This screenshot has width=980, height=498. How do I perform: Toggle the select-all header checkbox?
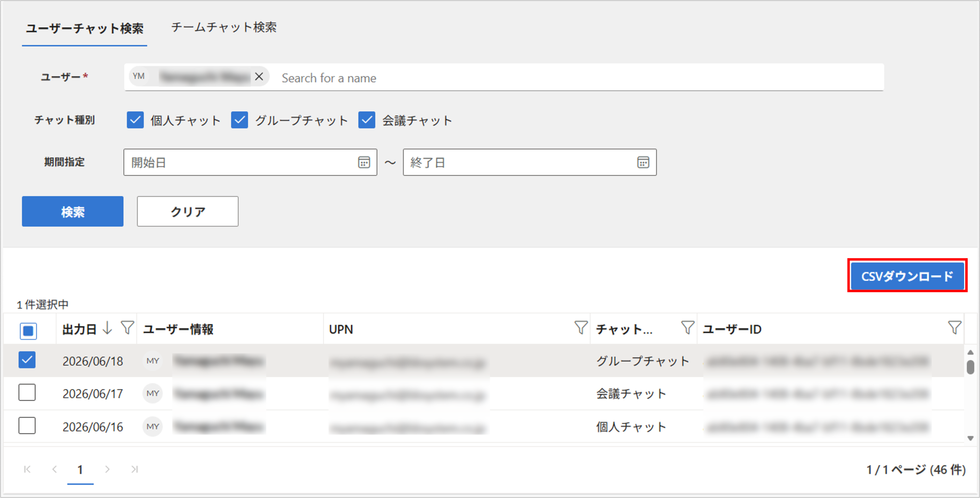point(28,331)
